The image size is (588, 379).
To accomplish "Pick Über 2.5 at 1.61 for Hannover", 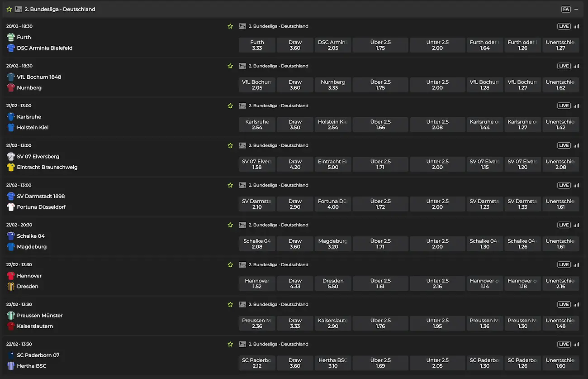I will coord(380,283).
